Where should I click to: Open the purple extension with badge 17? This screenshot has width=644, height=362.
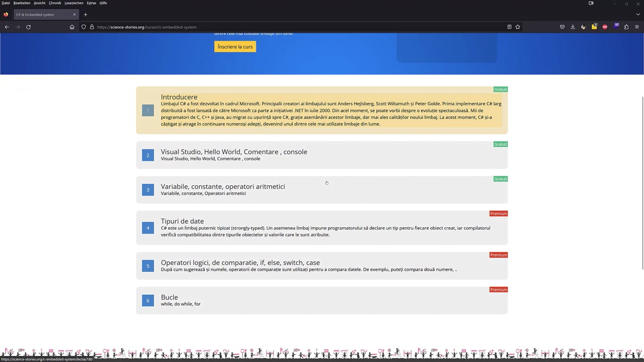tap(616, 26)
